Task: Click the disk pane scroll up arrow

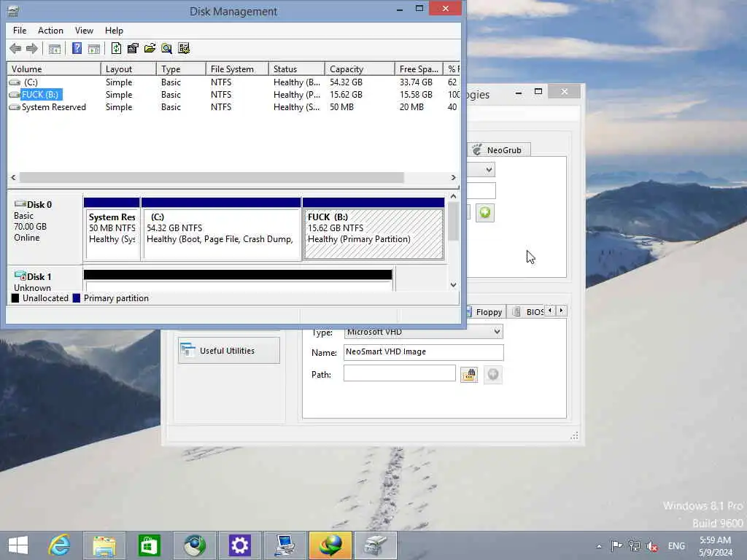Action: pos(453,196)
